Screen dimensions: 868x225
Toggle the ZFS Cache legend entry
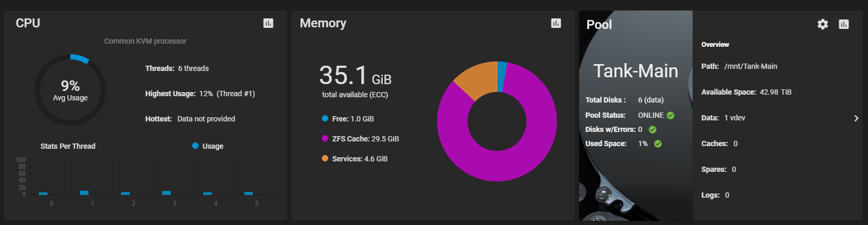[361, 139]
